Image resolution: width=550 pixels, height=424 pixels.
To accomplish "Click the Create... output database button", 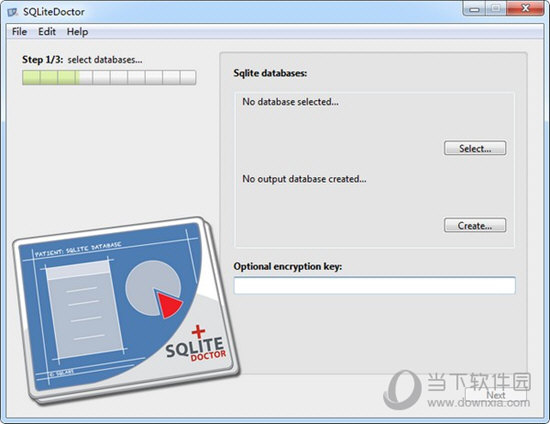I will coord(475,225).
